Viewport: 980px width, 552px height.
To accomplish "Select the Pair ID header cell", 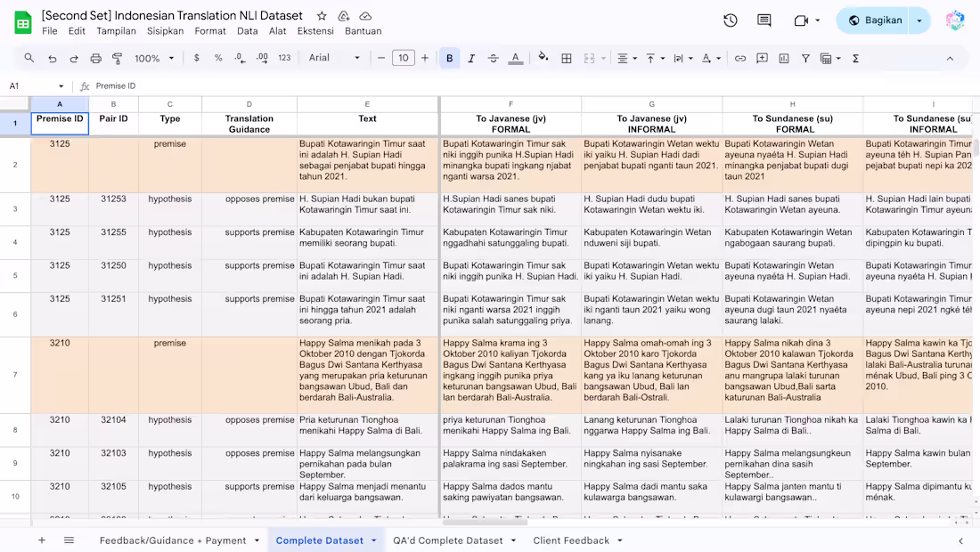I will (114, 124).
